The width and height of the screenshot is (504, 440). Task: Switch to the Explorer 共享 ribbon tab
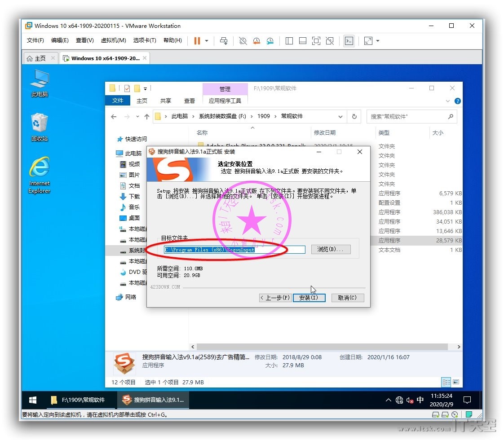[166, 101]
